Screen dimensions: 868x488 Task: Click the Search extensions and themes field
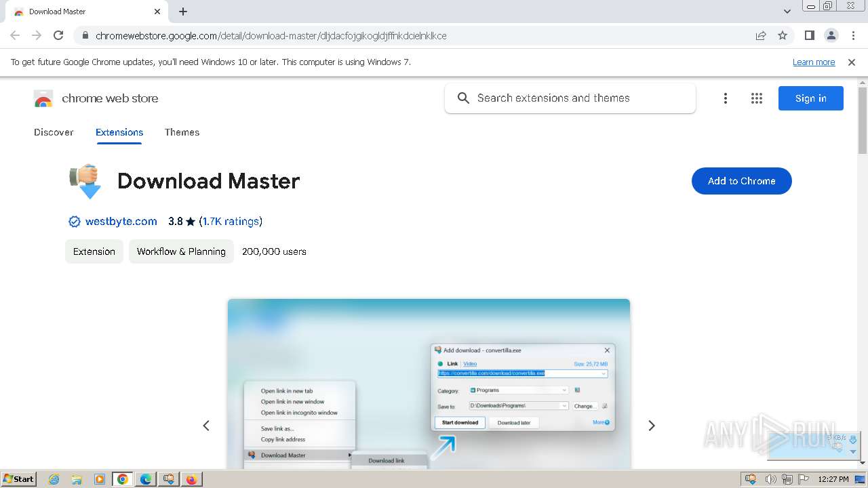tap(570, 98)
